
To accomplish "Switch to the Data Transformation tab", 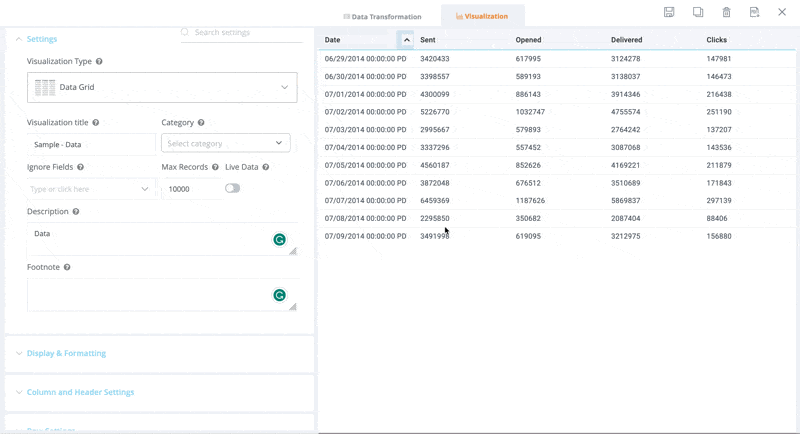I will (382, 17).
